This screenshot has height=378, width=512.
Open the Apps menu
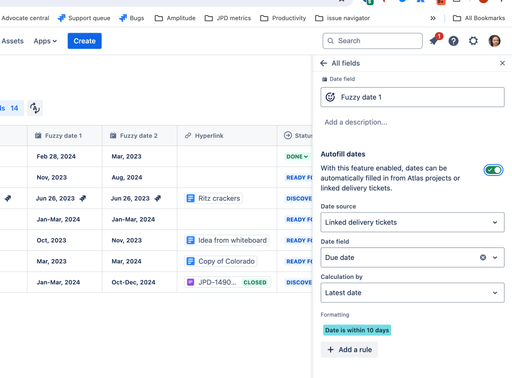coord(45,41)
